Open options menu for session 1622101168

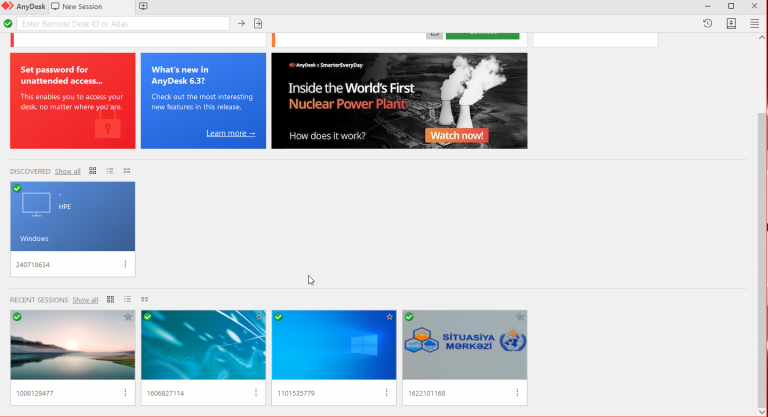517,393
